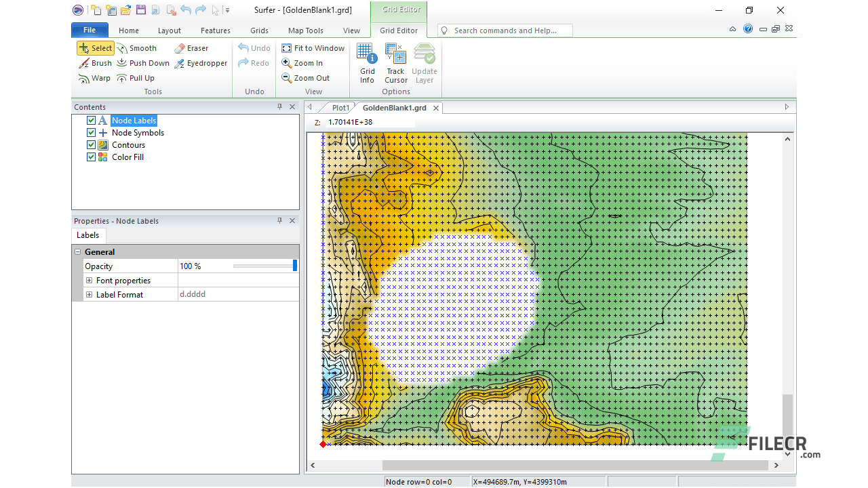
Task: Hide the Node Labels layer
Action: tap(91, 120)
